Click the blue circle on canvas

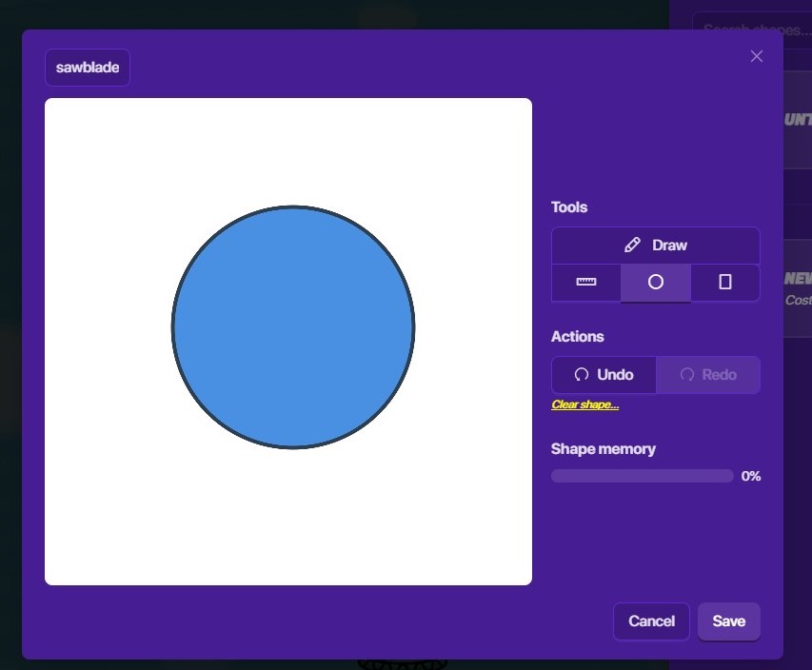[x=293, y=327]
